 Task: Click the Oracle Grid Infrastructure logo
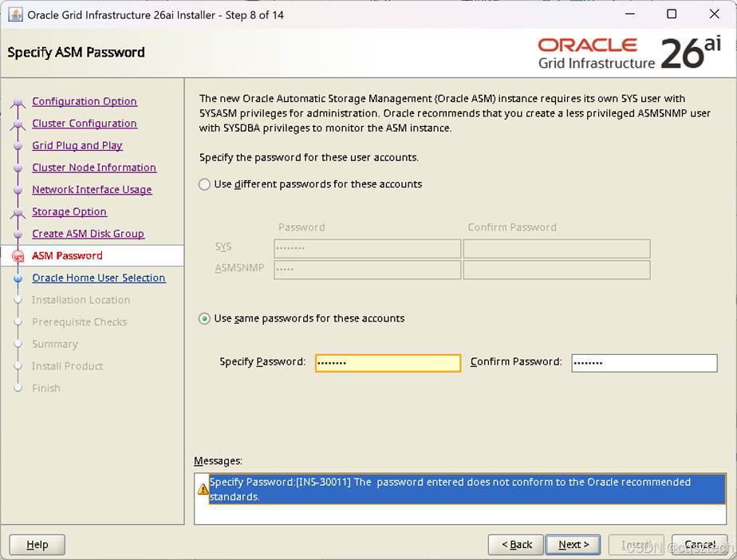pyautogui.click(x=629, y=53)
